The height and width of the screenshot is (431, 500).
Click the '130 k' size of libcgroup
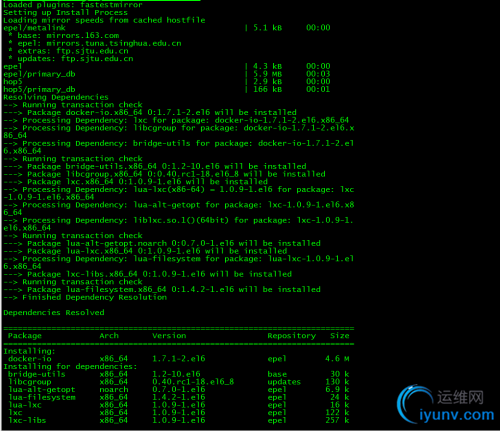pyautogui.click(x=337, y=382)
